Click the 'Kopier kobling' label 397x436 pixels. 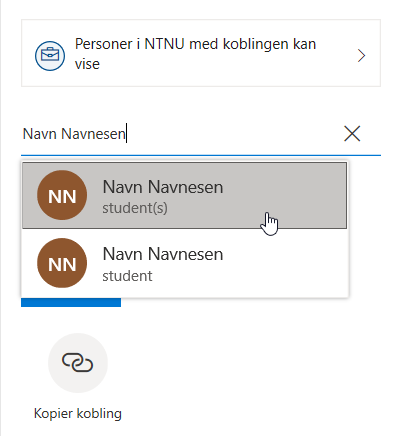[x=78, y=414]
